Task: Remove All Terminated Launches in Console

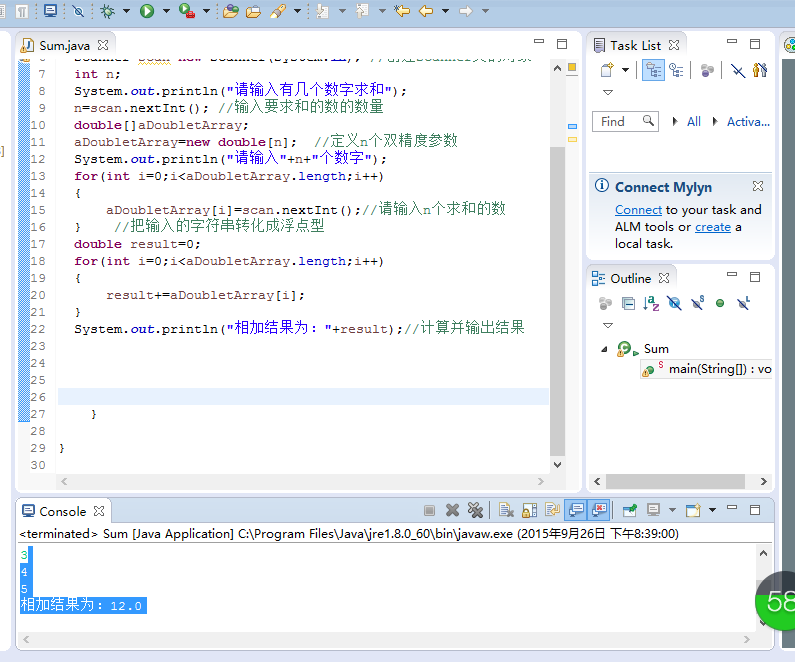Action: point(475,510)
